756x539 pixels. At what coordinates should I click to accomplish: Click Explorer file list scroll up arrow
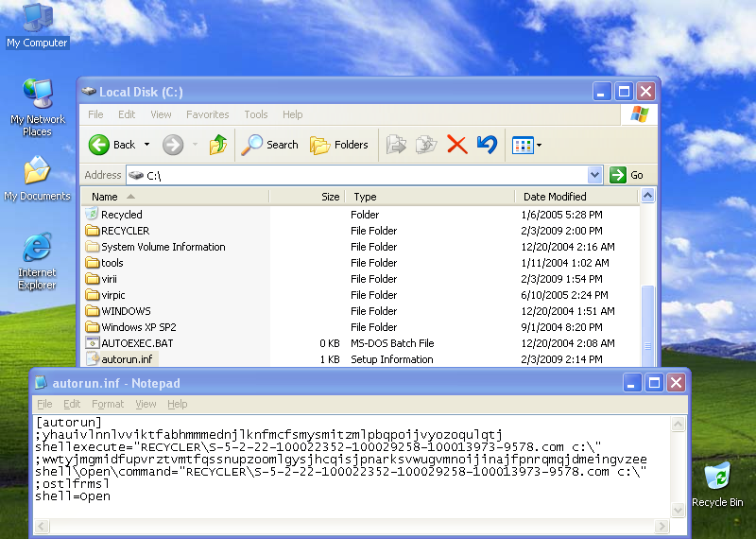point(647,196)
